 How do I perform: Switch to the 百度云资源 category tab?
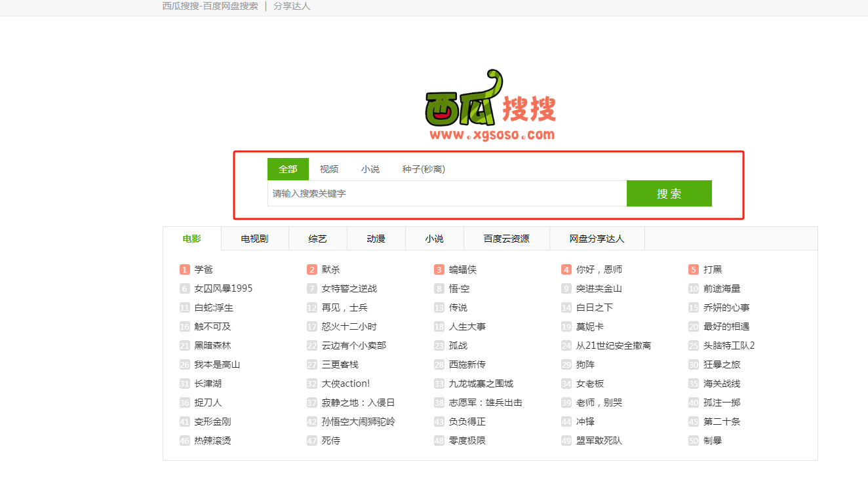tap(506, 239)
